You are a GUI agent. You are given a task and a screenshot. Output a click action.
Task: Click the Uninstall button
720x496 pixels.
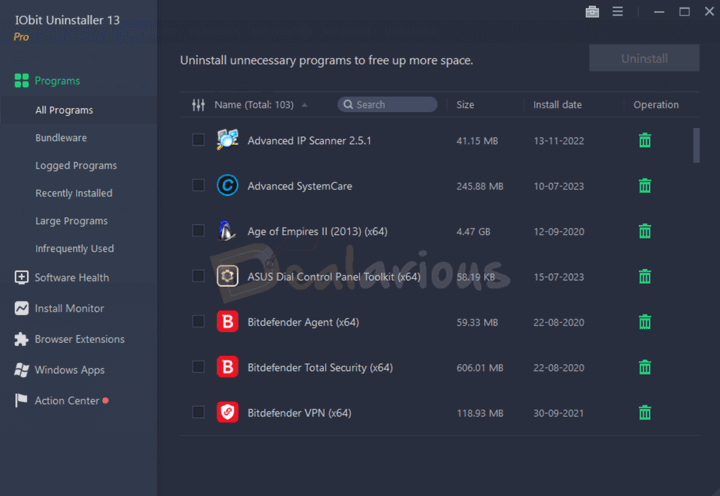pos(644,58)
